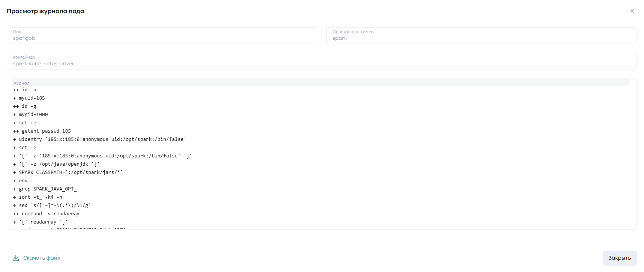Click the Журнал log text area label
This screenshot has width=644, height=272.
click(x=21, y=83)
